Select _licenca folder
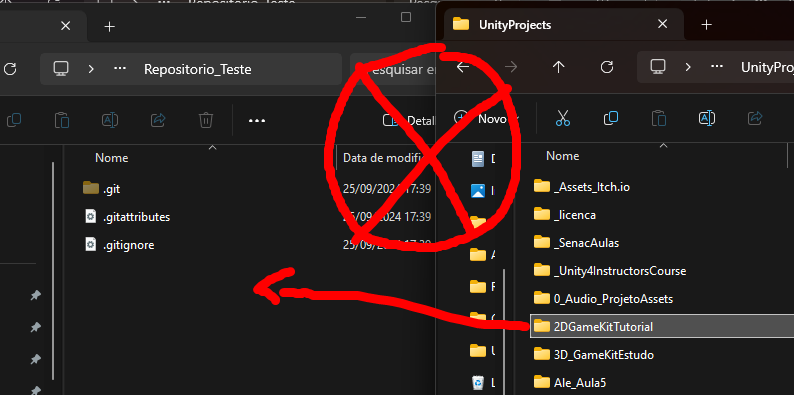The width and height of the screenshot is (794, 395). point(565,215)
